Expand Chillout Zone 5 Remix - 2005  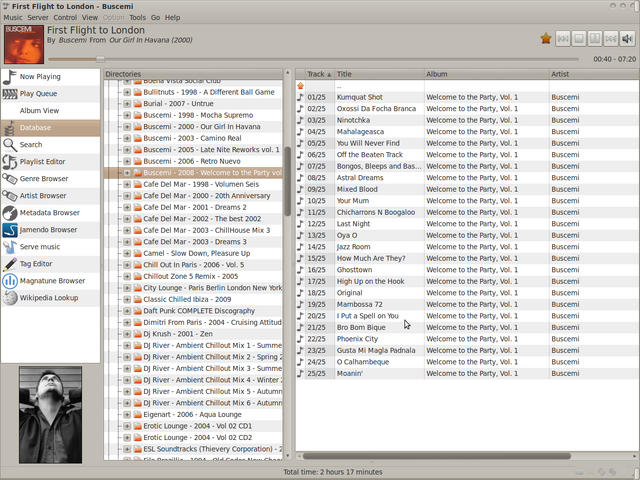pos(127,276)
